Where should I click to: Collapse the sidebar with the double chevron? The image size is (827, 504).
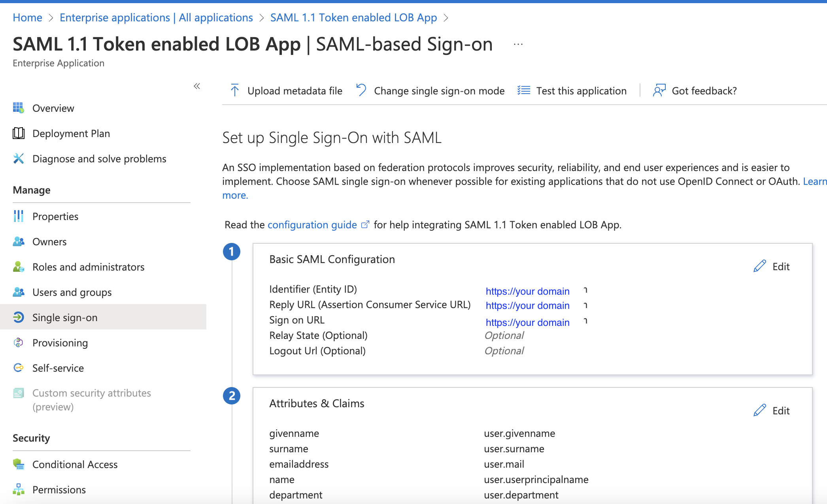[x=197, y=86]
